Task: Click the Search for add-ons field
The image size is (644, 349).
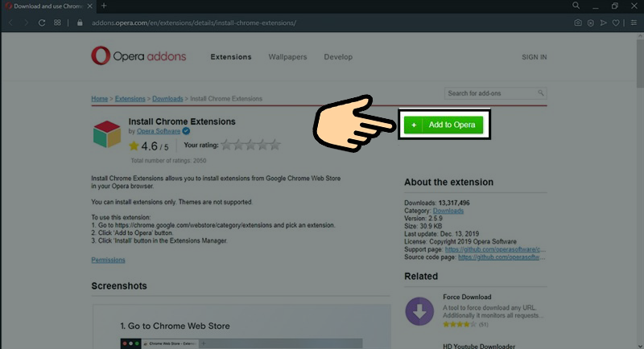Action: (x=495, y=93)
